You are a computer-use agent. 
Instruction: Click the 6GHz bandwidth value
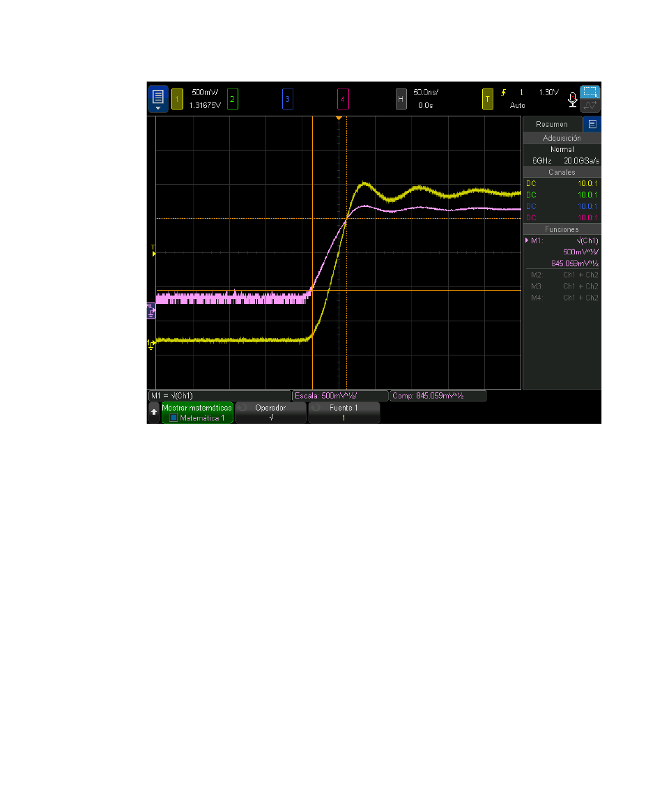point(541,160)
